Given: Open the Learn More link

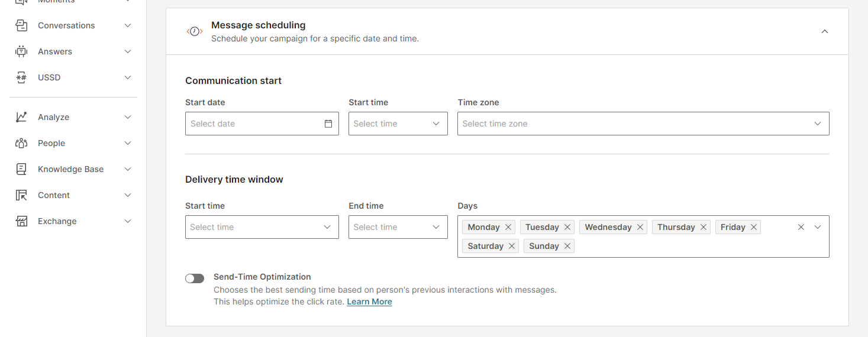Looking at the screenshot, I should (369, 302).
